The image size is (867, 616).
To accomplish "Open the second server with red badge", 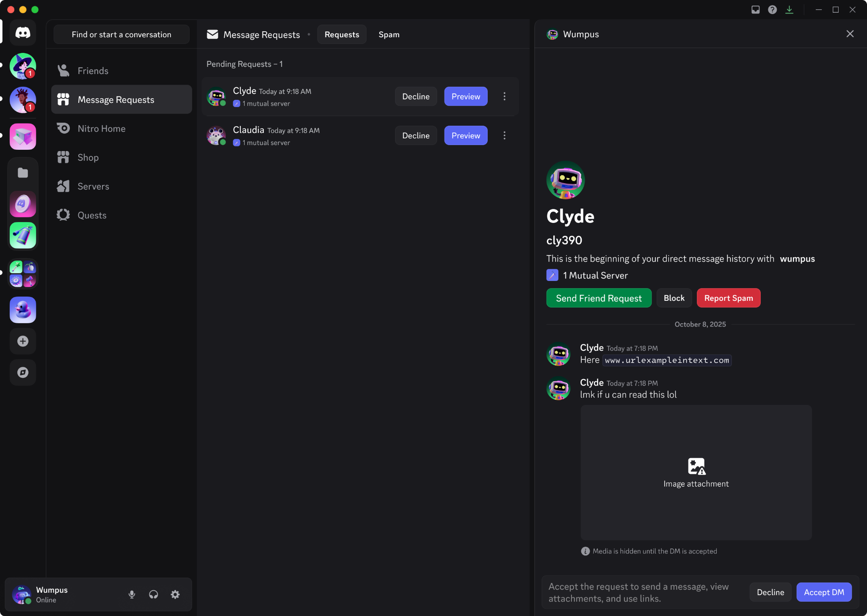I will tap(23, 100).
